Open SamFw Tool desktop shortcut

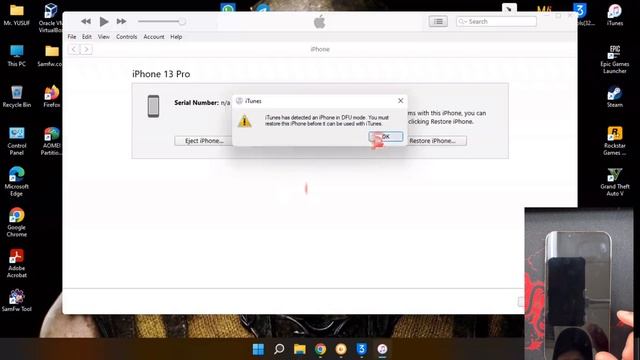point(17,301)
